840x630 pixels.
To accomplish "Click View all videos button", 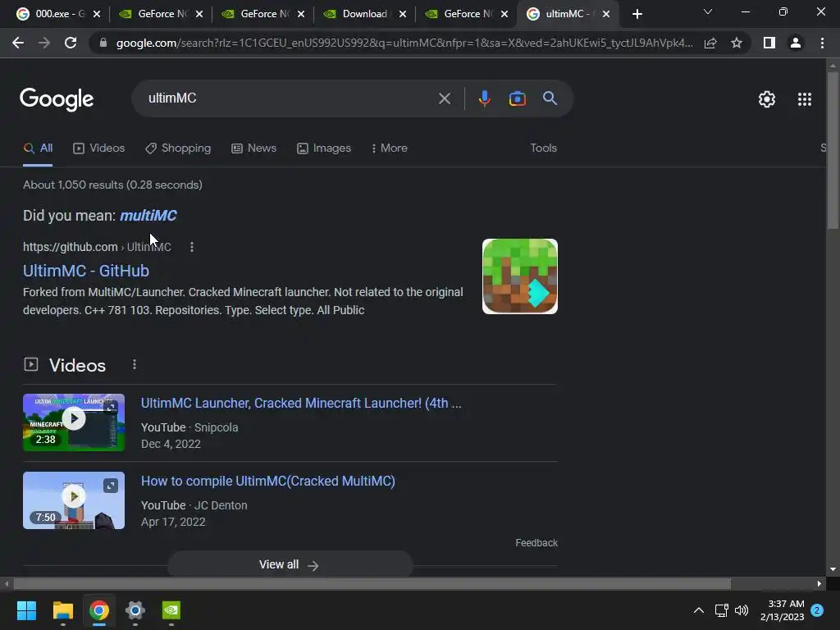I will 290,564.
